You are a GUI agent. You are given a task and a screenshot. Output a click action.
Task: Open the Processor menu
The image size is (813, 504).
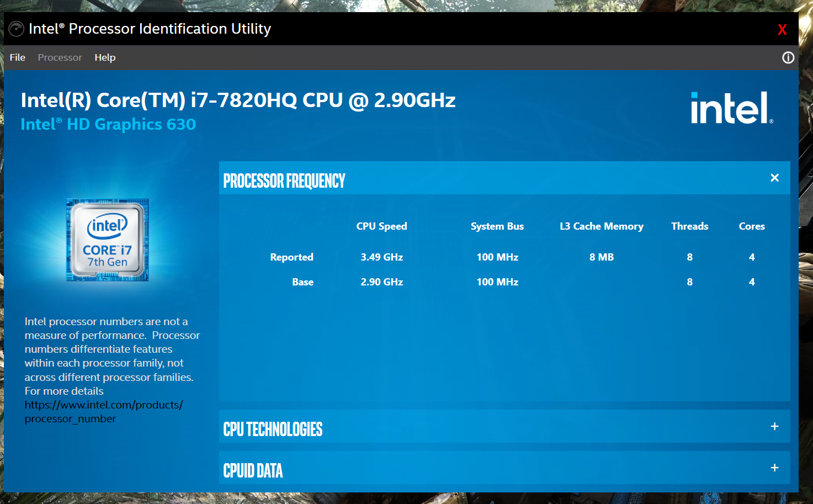tap(60, 57)
